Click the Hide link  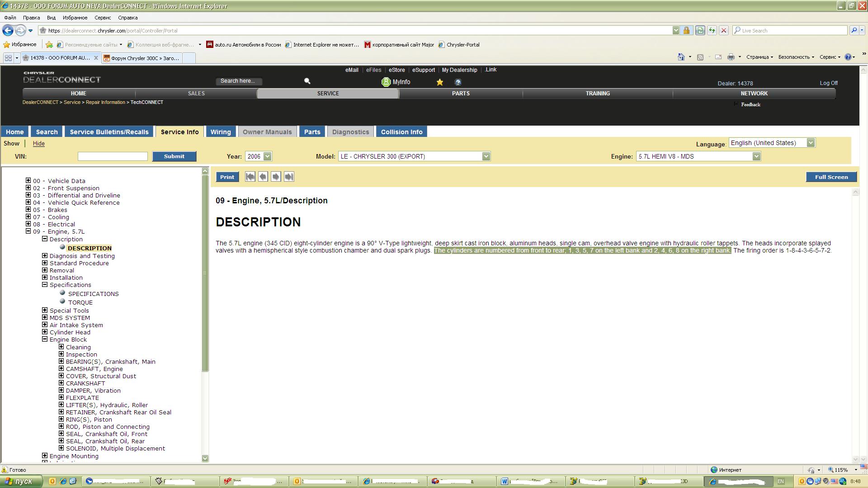click(x=39, y=143)
